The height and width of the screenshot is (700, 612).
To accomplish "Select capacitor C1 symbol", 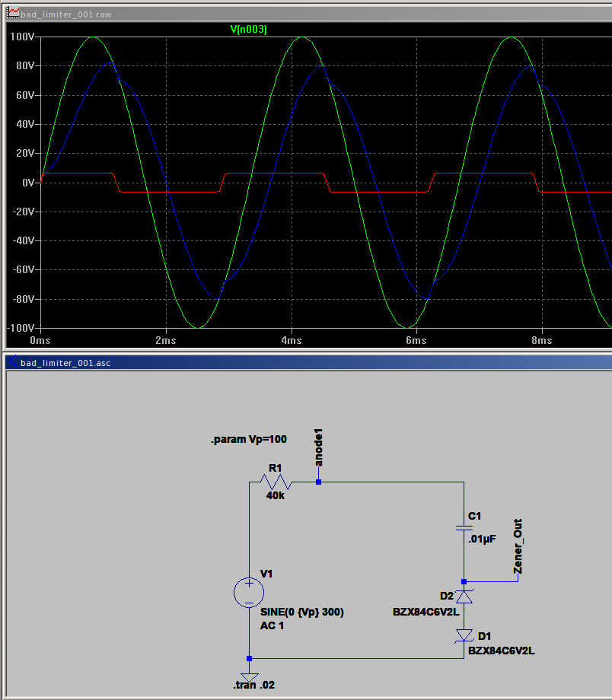I will click(x=464, y=528).
